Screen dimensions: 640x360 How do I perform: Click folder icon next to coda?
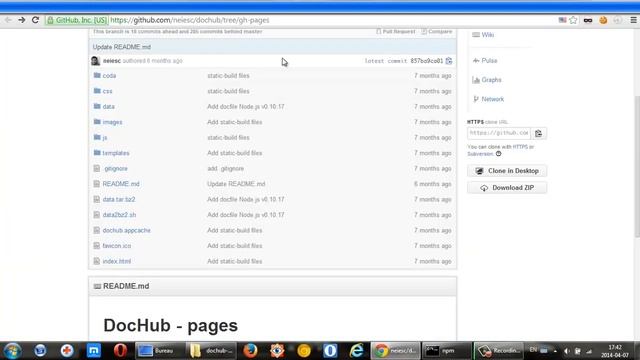point(97,76)
